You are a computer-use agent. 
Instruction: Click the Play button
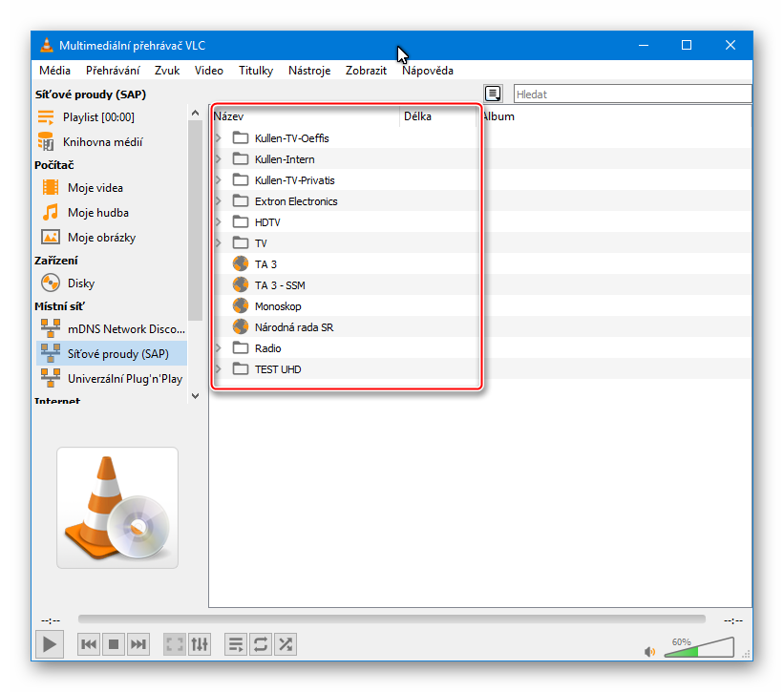pyautogui.click(x=47, y=644)
